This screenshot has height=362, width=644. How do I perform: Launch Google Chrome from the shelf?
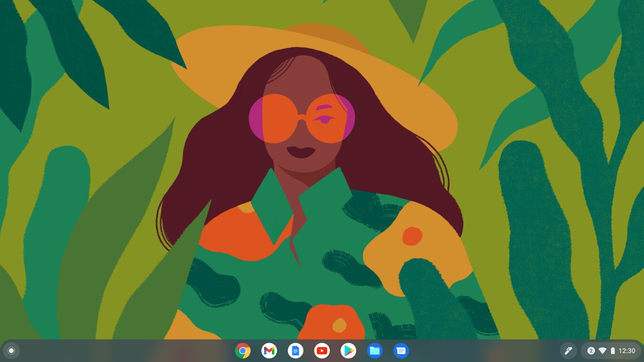tap(243, 351)
